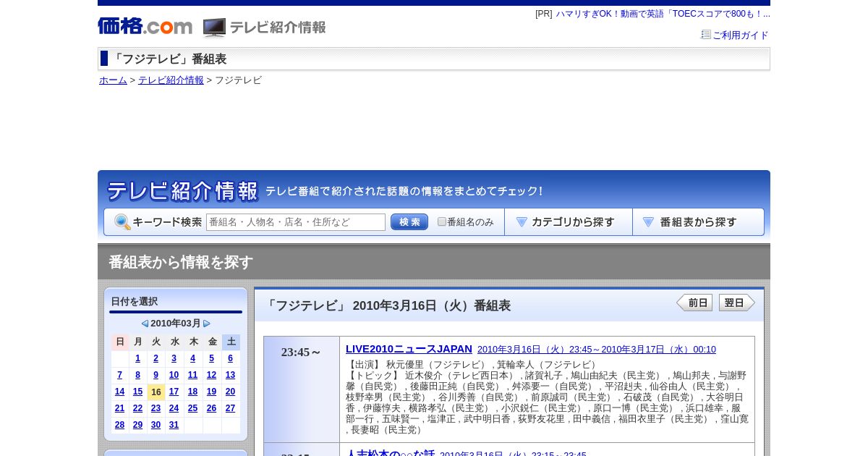Select March 18 in calendar

coord(192,392)
